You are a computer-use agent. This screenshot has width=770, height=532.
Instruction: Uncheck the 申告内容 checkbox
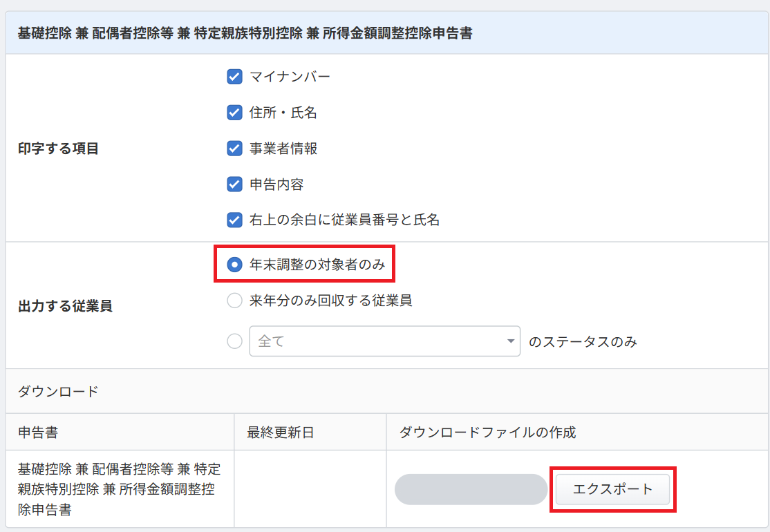click(x=234, y=184)
